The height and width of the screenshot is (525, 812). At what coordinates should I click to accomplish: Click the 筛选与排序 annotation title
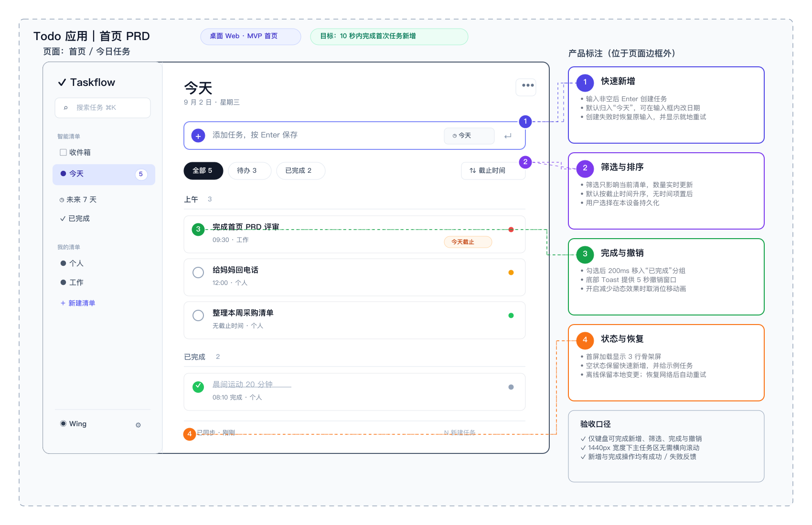pyautogui.click(x=622, y=167)
